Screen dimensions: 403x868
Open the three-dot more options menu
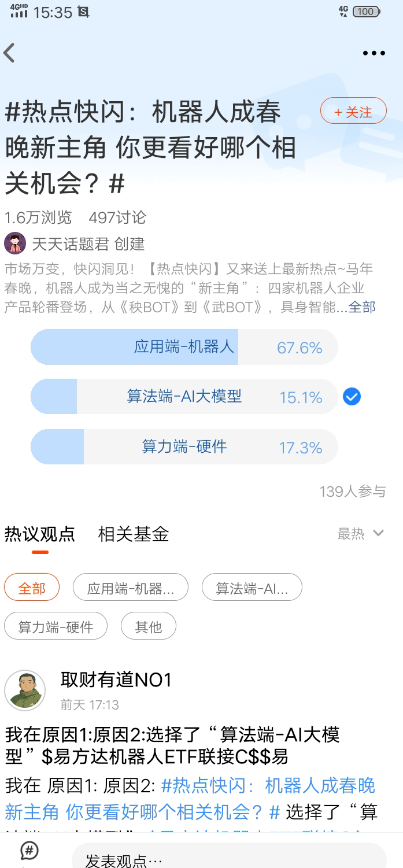(x=374, y=53)
